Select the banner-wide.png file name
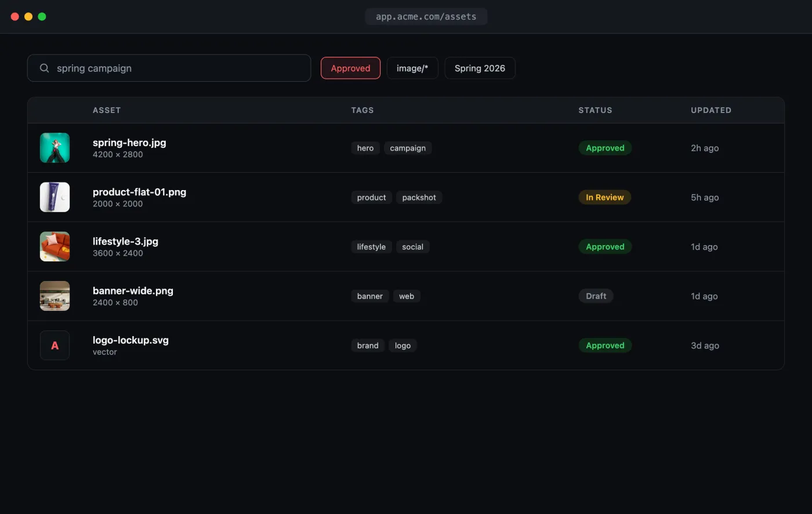Viewport: 812px width, 514px height. 133,291
